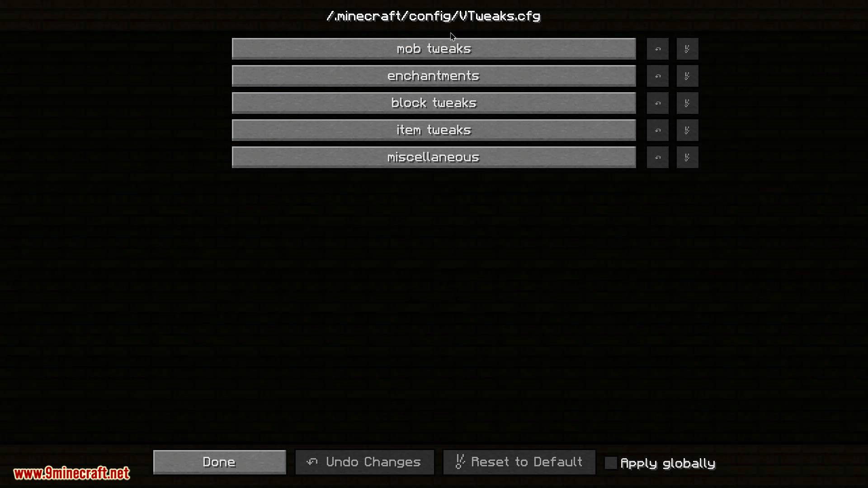Open the block tweaks settings
The height and width of the screenshot is (488, 868).
tap(434, 103)
